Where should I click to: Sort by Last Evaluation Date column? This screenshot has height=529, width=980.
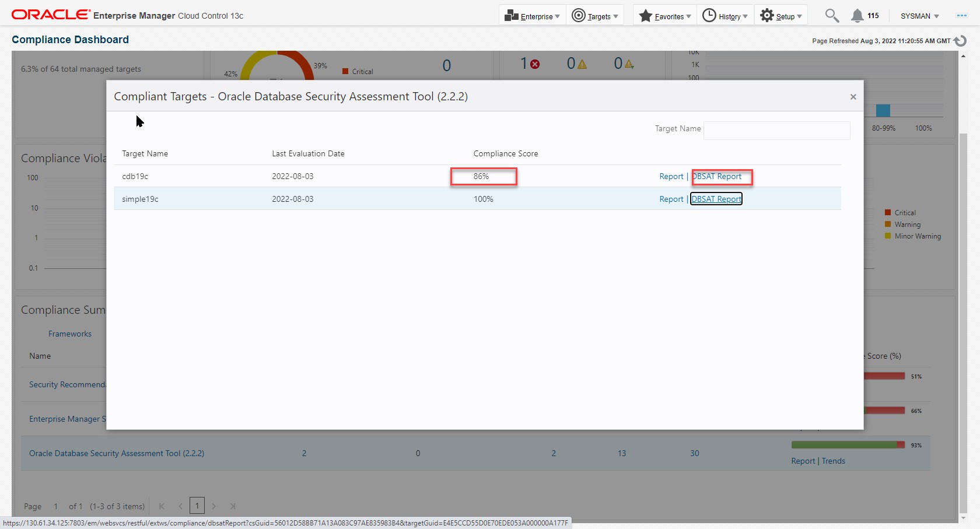click(308, 153)
